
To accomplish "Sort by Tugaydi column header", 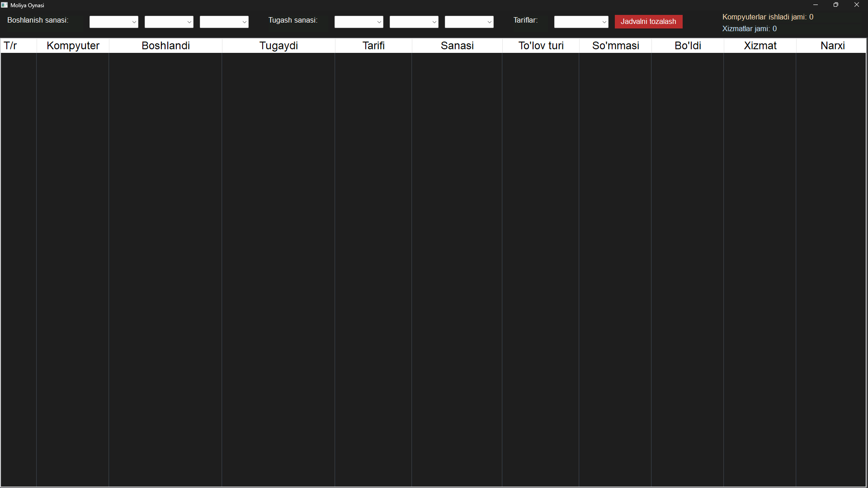I will [x=278, y=46].
